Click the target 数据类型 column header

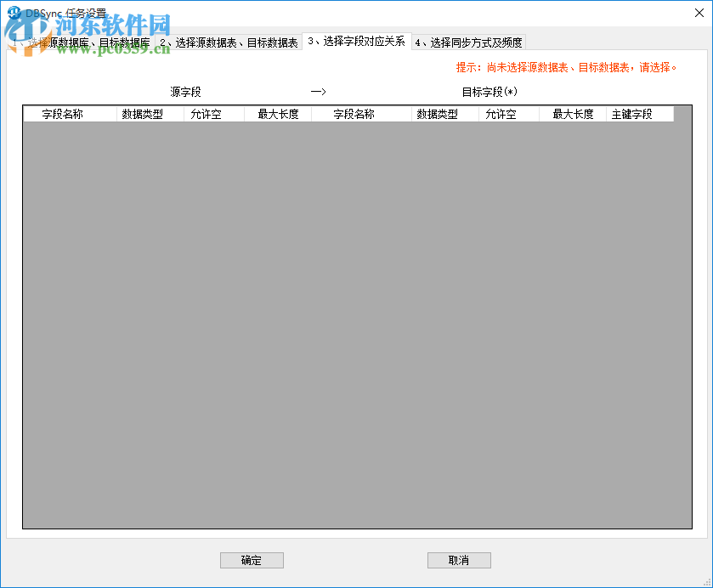pyautogui.click(x=444, y=113)
